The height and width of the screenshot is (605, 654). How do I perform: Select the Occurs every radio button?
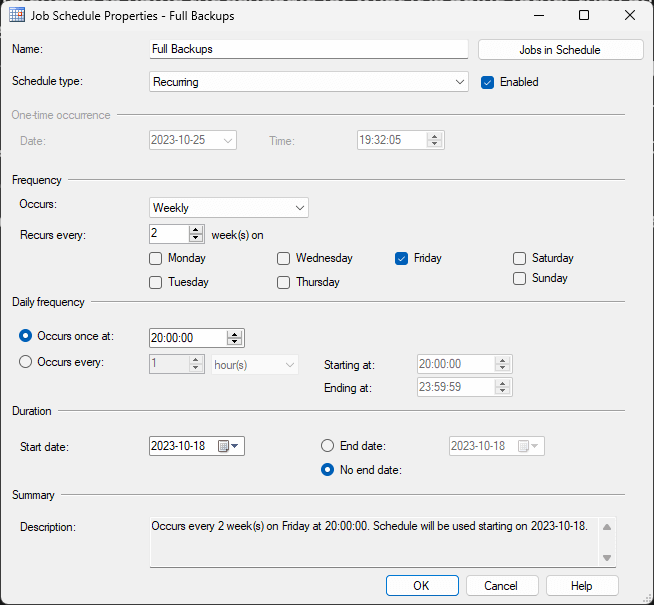tap(26, 362)
